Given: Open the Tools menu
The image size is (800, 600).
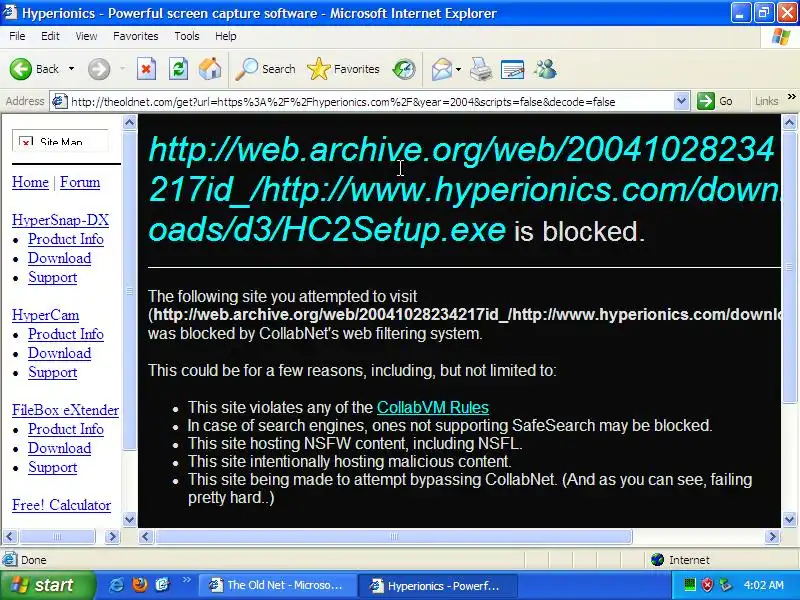Looking at the screenshot, I should tap(187, 36).
